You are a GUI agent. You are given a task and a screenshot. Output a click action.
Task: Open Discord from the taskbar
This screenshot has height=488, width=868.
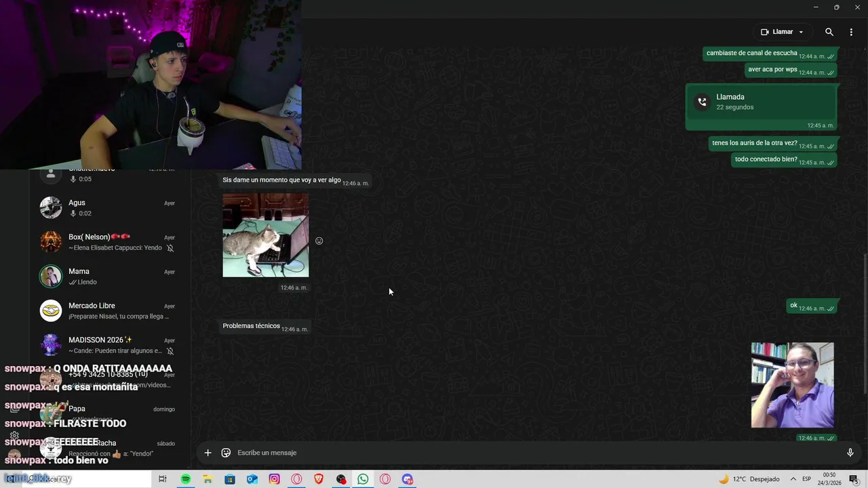point(407,479)
